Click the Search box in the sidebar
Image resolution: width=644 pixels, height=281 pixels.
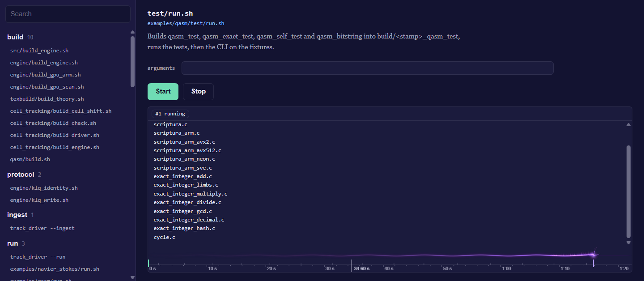click(68, 14)
